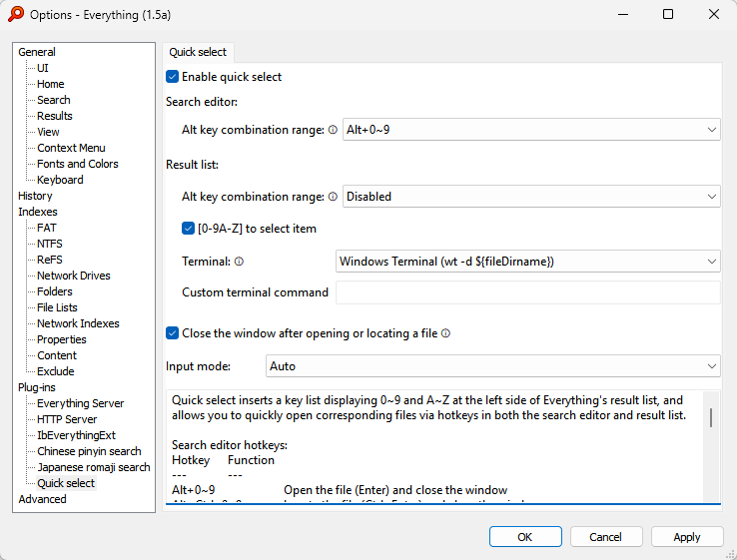This screenshot has height=560, width=737.
Task: Select Exclude under Indexes
Action: click(56, 371)
